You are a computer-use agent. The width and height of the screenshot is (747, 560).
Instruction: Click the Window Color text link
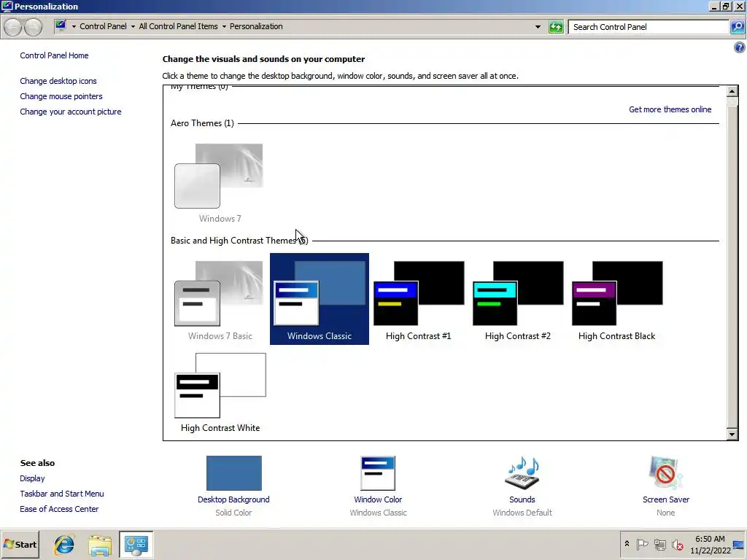(x=378, y=499)
